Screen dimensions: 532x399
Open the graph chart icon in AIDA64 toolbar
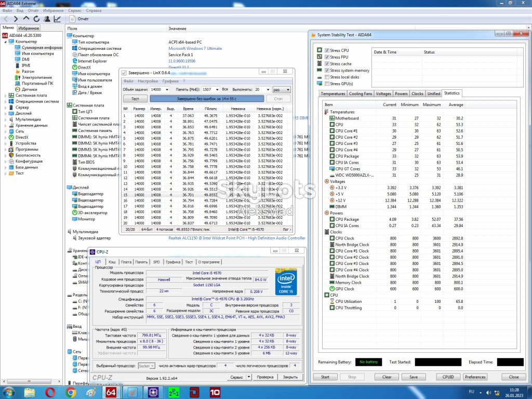click(x=57, y=19)
